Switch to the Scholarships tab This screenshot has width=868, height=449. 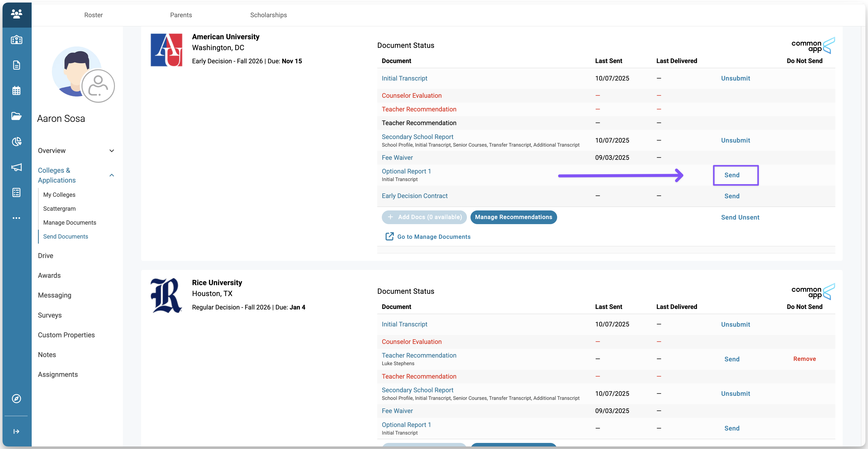268,15
